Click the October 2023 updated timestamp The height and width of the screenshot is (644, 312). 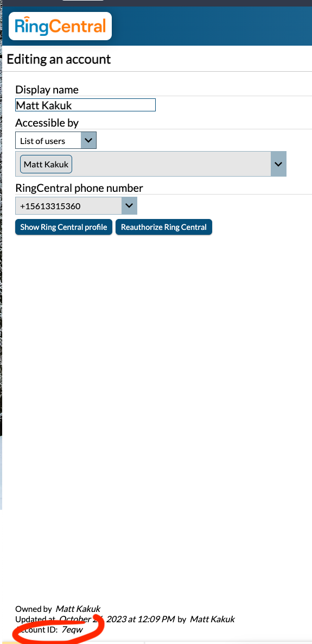coord(117,619)
